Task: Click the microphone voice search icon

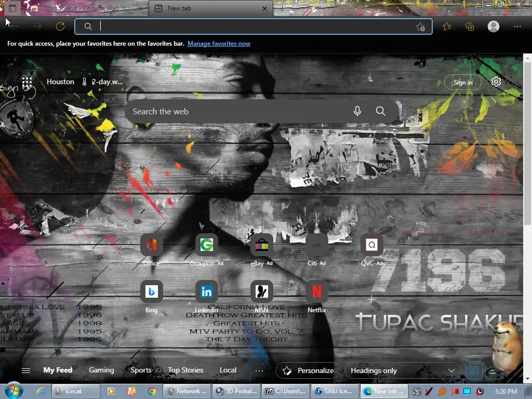Action: (x=357, y=111)
